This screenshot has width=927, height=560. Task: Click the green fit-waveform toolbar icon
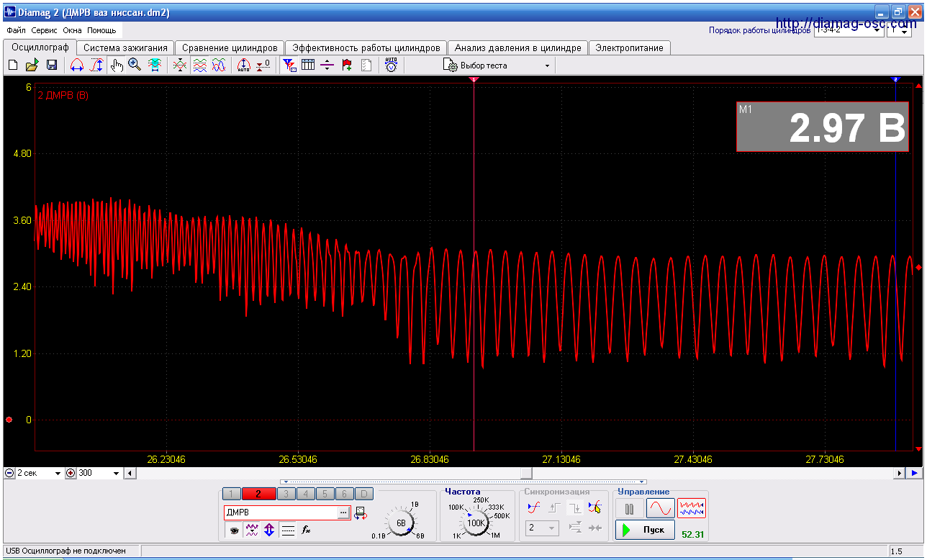click(x=155, y=66)
